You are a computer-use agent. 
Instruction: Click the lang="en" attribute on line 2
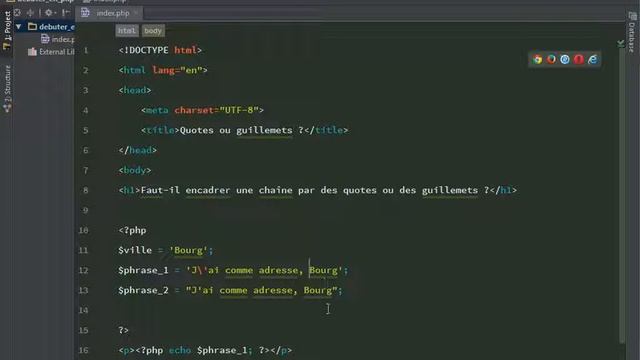(x=177, y=70)
